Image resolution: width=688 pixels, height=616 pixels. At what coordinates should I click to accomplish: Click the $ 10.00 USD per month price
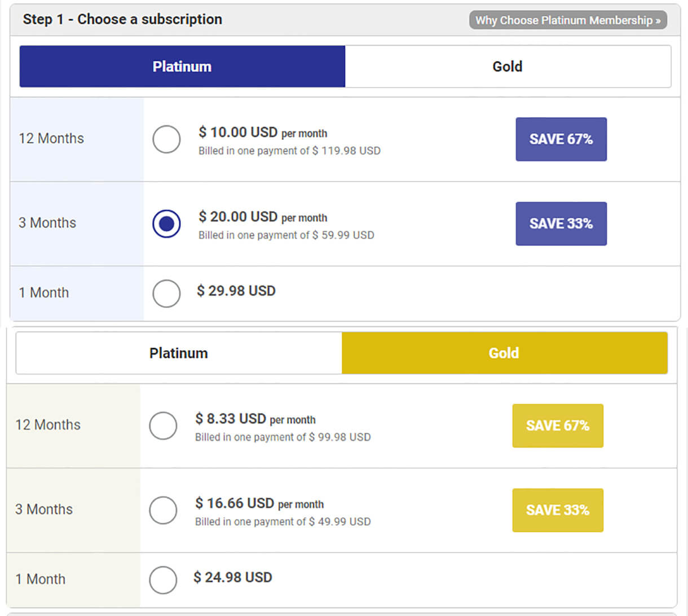[x=262, y=133]
